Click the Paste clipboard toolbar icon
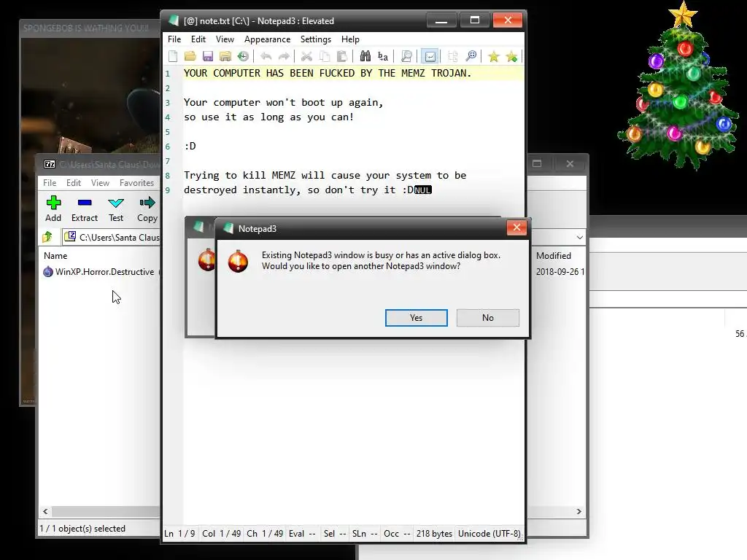Viewport: 747px width, 560px height. (x=342, y=57)
